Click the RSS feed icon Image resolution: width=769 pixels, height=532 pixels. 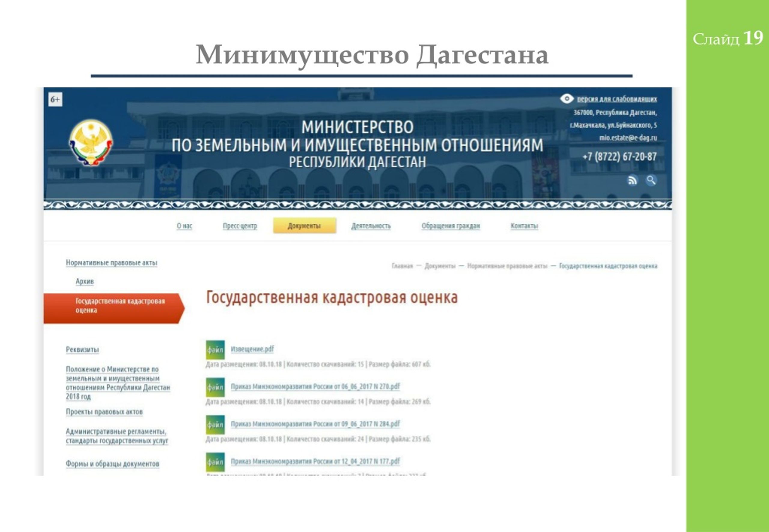pyautogui.click(x=632, y=180)
